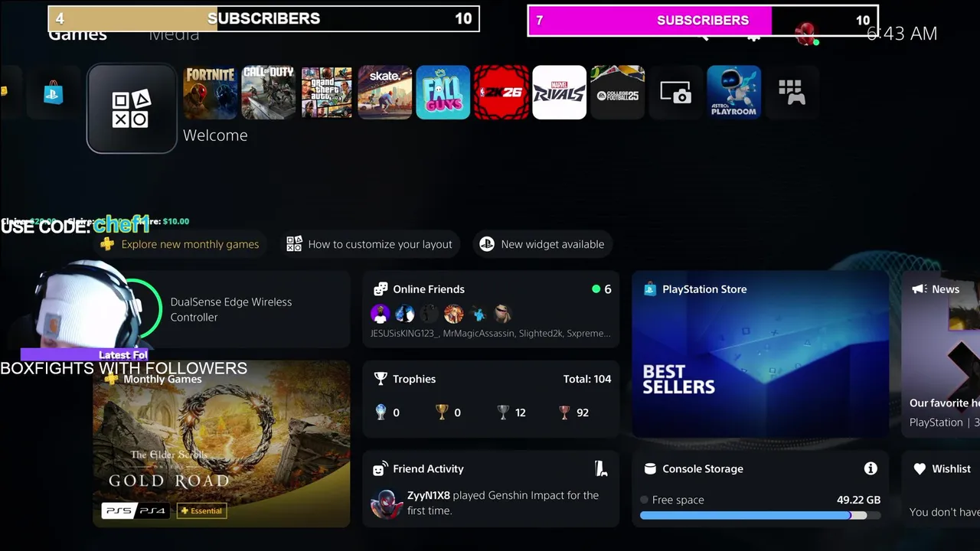The height and width of the screenshot is (551, 980).
Task: Click the Free space label
Action: 678,500
